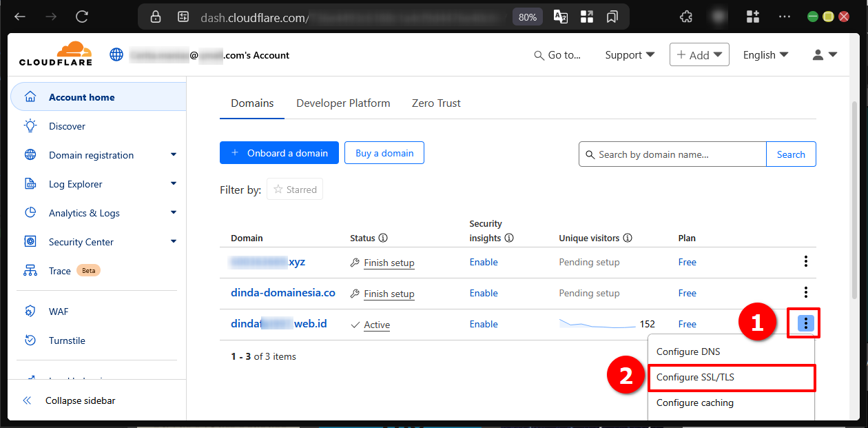Viewport: 868px width, 428px height.
Task: Select Account home in sidebar
Action: [x=98, y=97]
